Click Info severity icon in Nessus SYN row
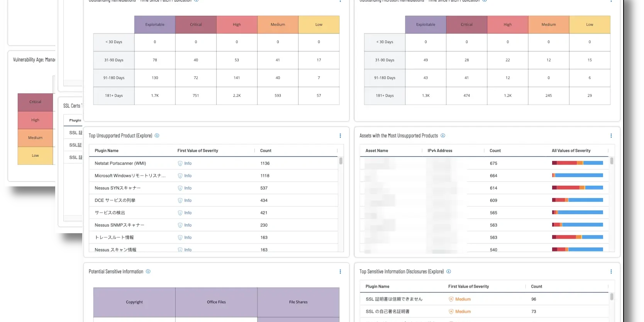This screenshot has height=322, width=644. click(x=180, y=188)
